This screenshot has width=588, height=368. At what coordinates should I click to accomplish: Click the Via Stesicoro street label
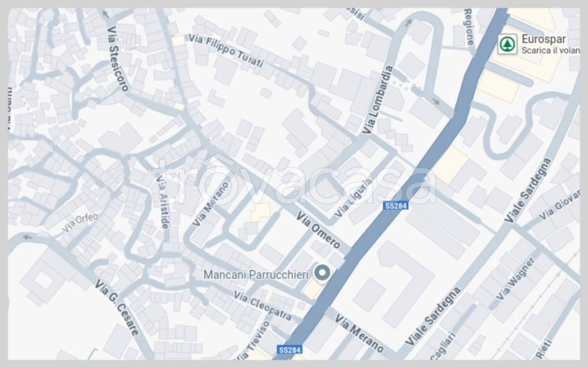117,59
